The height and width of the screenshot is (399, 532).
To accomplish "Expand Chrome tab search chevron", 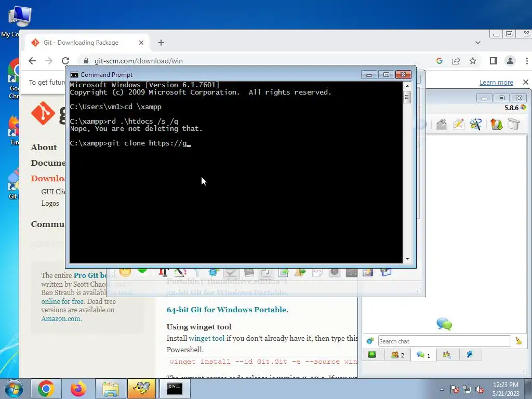I will click(x=478, y=43).
